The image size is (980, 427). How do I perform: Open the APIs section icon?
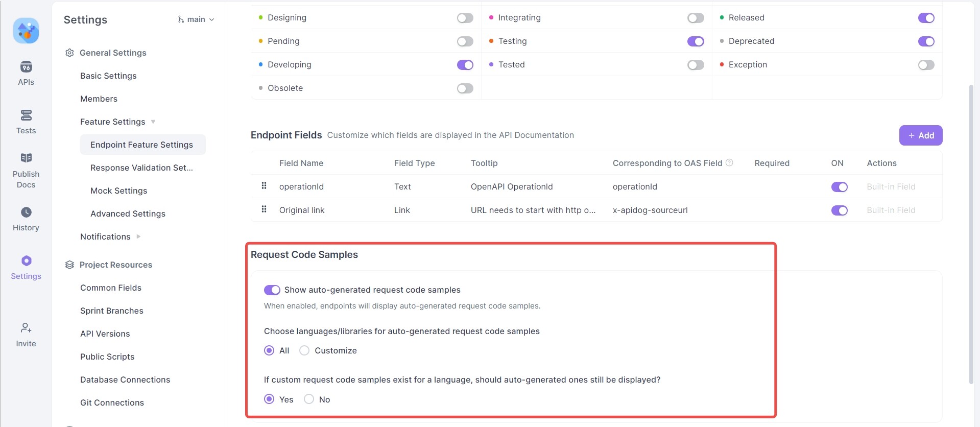point(26,67)
